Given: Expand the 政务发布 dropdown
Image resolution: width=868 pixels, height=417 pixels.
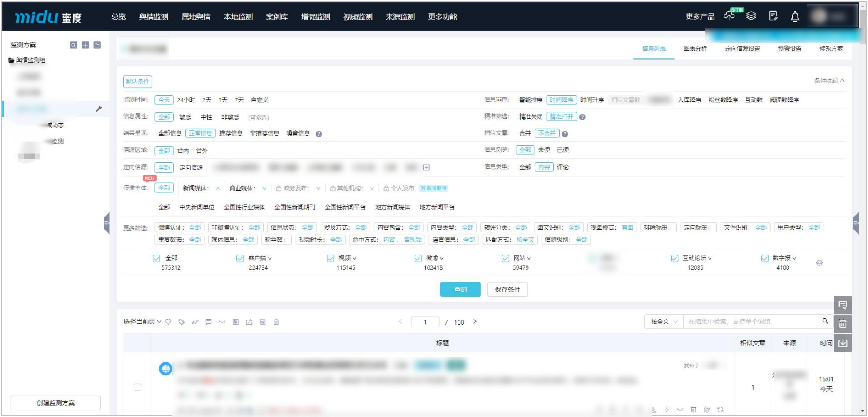Looking at the screenshot, I should (x=318, y=188).
